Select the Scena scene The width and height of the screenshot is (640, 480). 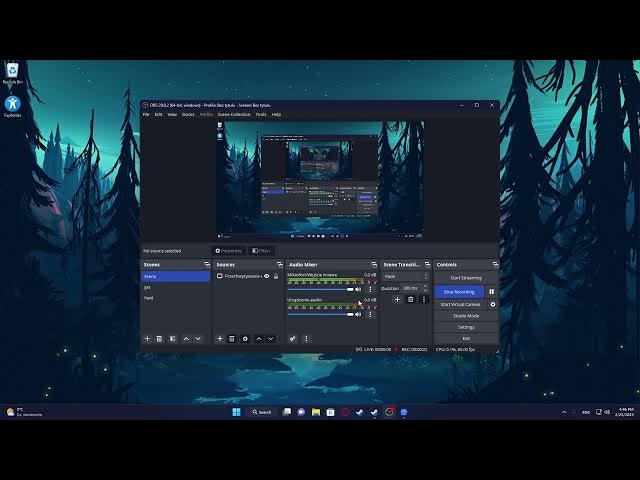coord(176,276)
